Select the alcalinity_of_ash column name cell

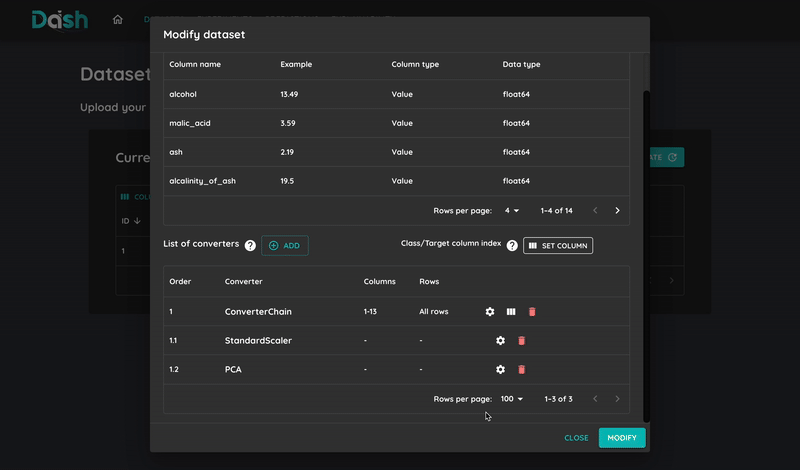pos(203,181)
